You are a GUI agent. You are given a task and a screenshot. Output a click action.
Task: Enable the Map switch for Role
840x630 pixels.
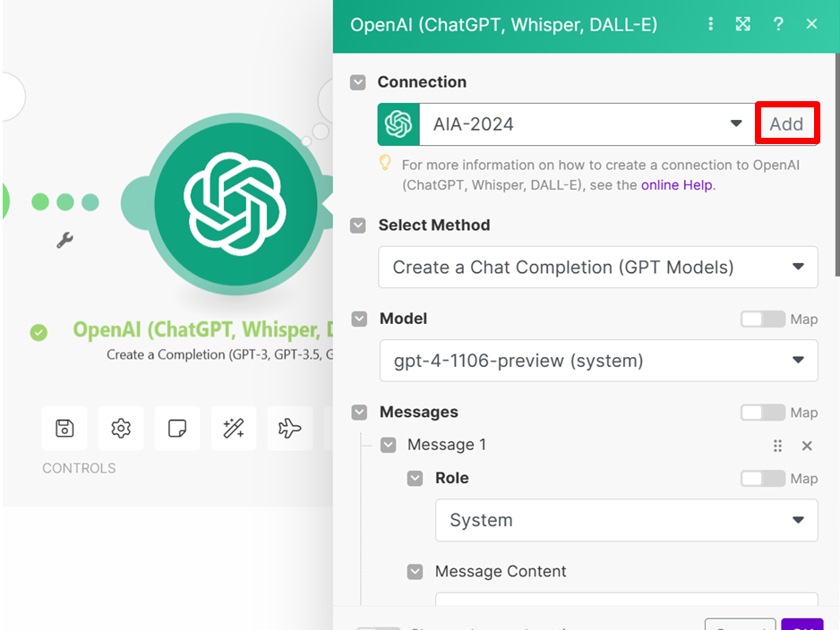coord(762,479)
